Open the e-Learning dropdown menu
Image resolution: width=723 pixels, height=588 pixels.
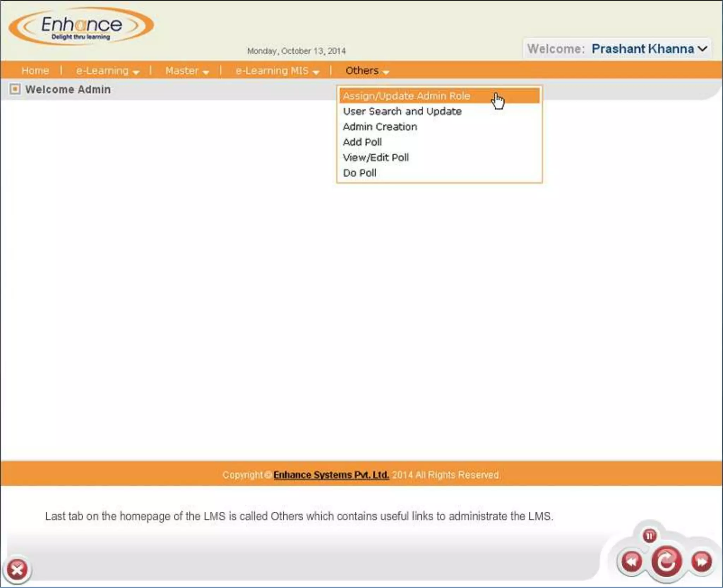click(x=107, y=71)
